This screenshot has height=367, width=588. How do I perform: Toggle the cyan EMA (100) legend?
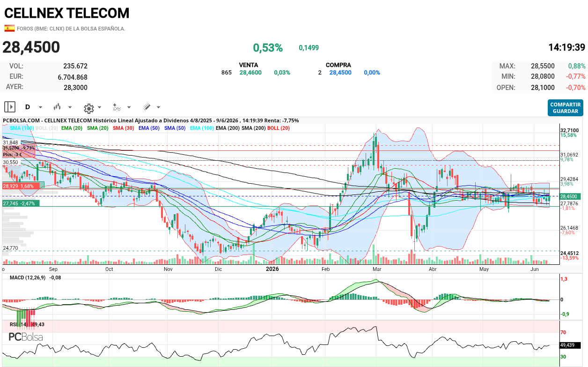click(x=201, y=128)
